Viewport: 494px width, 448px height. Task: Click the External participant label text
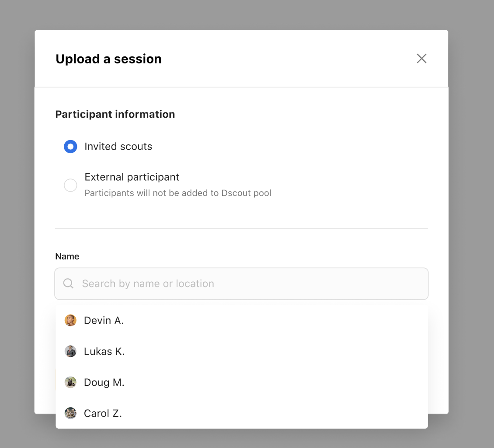pyautogui.click(x=132, y=177)
